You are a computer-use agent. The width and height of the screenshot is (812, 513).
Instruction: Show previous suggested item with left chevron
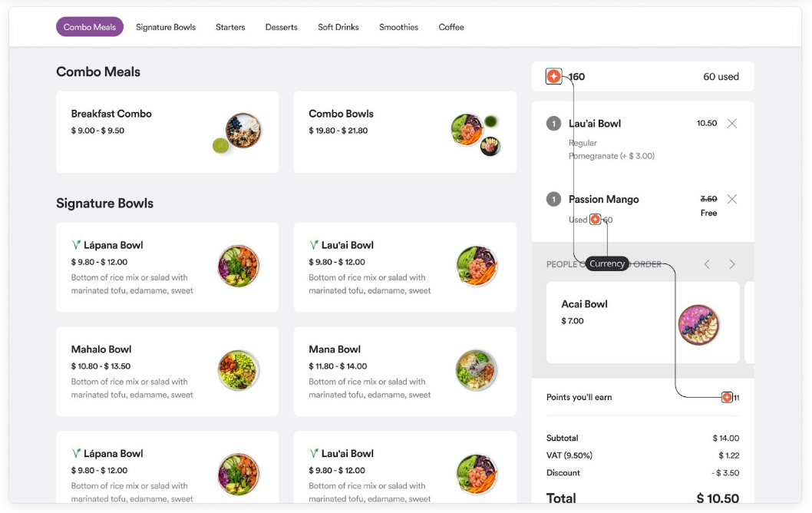707,264
